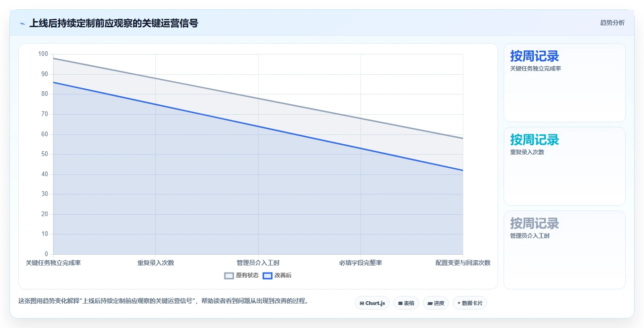Select the Chart.js pill button
644x328 pixels.
coord(372,303)
